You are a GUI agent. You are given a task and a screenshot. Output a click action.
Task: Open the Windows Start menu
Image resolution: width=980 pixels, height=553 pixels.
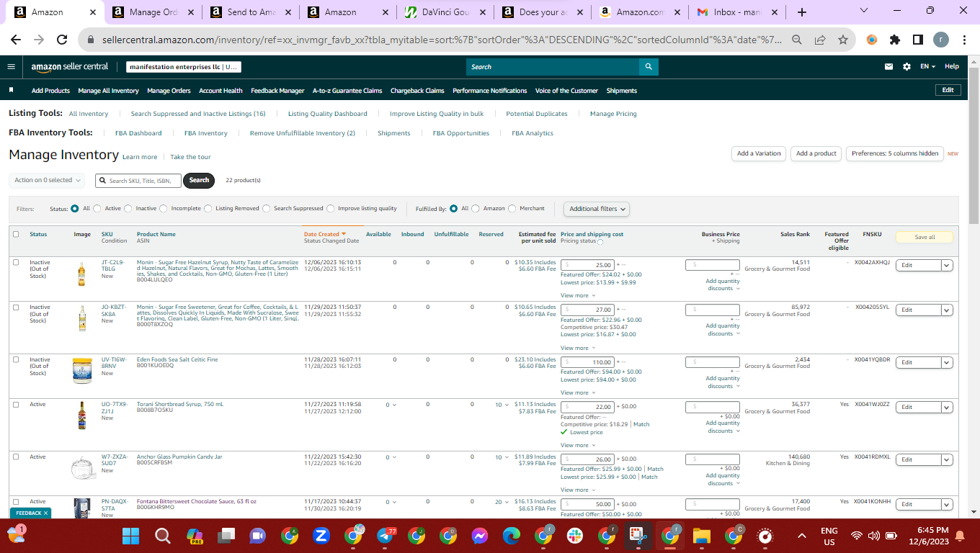tap(130, 536)
